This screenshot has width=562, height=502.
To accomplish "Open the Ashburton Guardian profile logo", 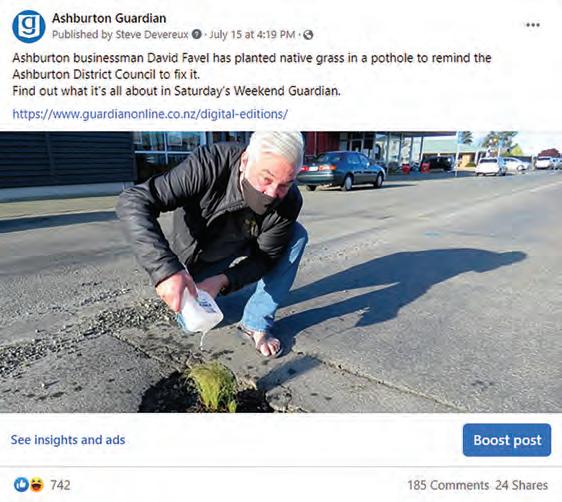I will pos(29,27).
